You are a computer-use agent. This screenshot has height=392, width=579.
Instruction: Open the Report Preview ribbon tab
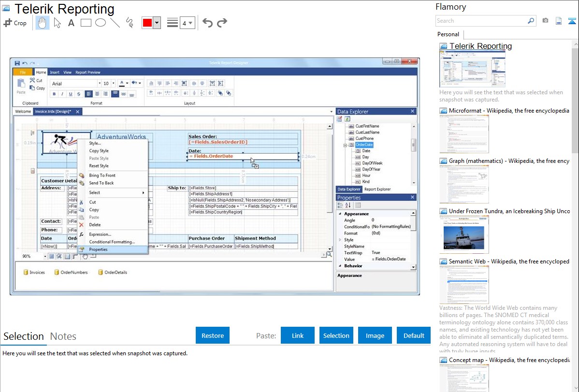88,73
